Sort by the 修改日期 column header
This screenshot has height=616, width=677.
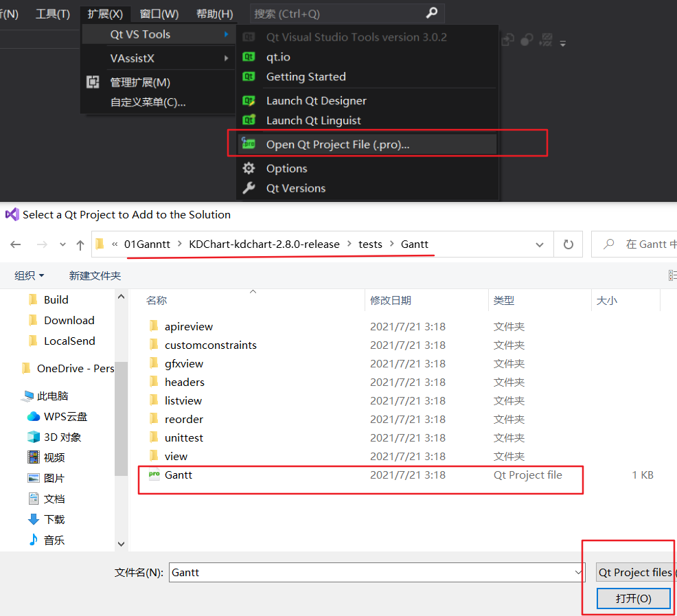[x=390, y=300]
